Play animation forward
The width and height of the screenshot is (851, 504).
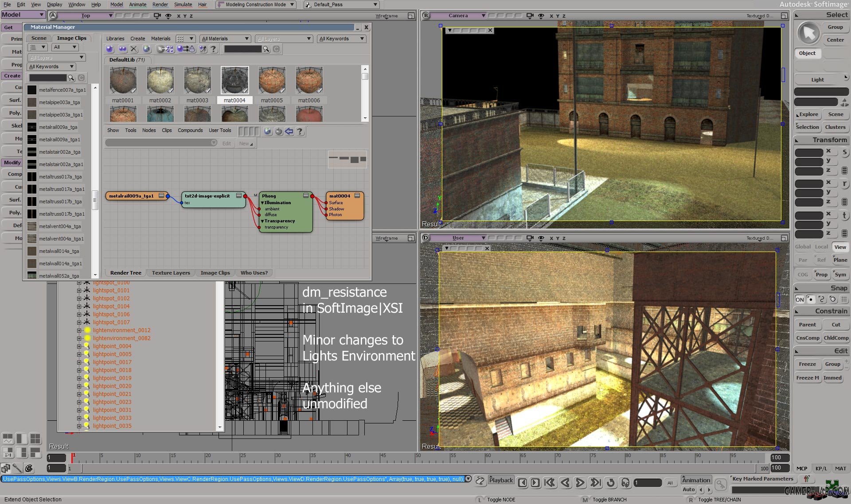tap(580, 483)
